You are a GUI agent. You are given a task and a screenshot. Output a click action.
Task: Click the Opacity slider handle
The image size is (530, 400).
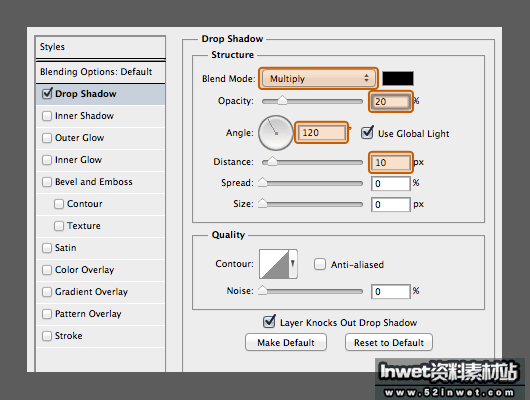[x=282, y=100]
